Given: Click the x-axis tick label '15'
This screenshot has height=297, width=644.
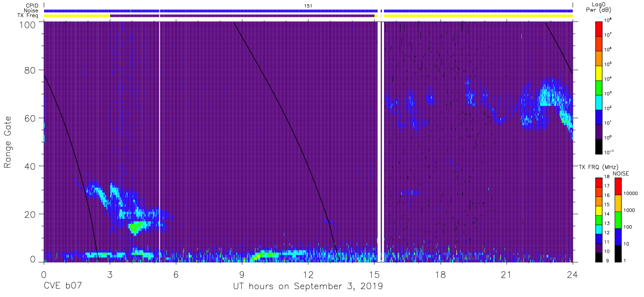Looking at the screenshot, I should tap(374, 274).
